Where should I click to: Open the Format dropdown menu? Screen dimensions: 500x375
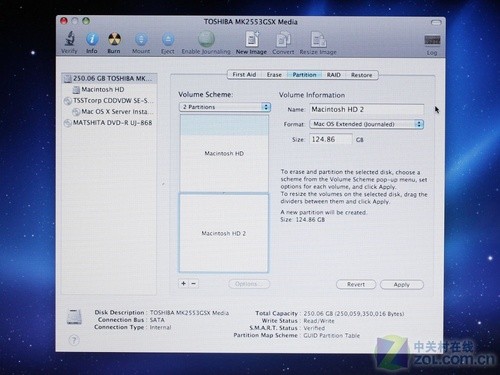(x=367, y=124)
